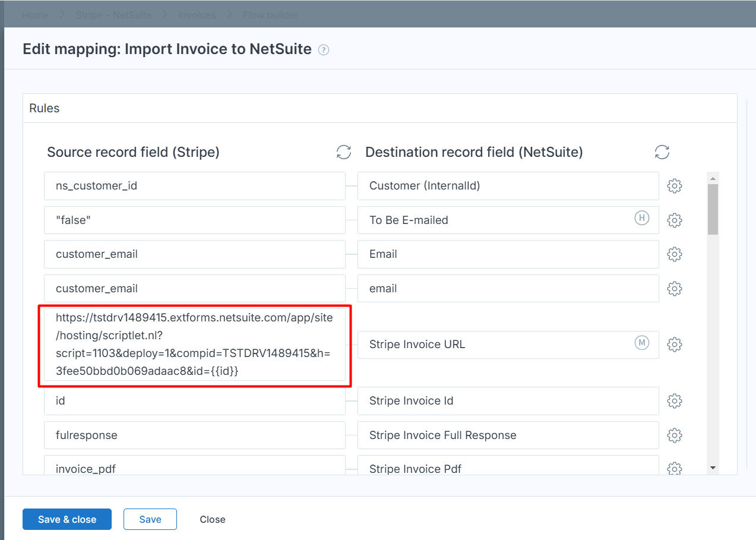The height and width of the screenshot is (540, 756).
Task: Open settings gear for Stripe Invoice Pdf mapping
Action: [x=674, y=468]
